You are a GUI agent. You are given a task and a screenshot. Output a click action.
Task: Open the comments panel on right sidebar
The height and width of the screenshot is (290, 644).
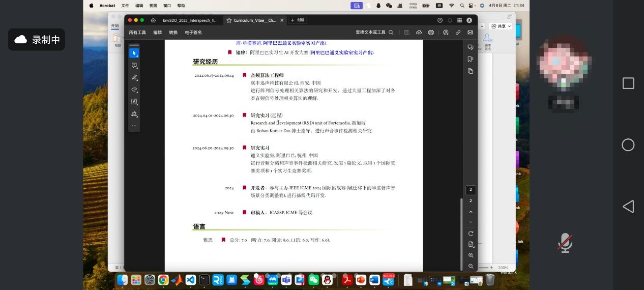pos(471,47)
